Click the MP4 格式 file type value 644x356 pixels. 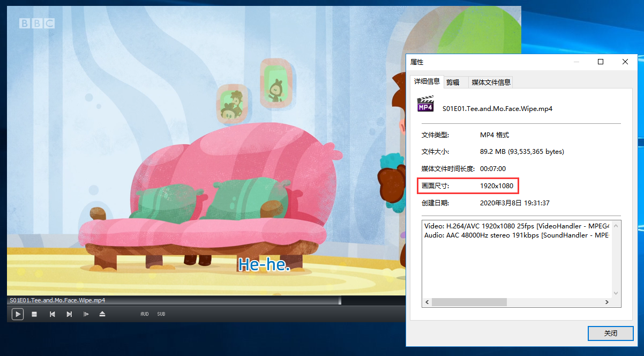click(x=495, y=135)
